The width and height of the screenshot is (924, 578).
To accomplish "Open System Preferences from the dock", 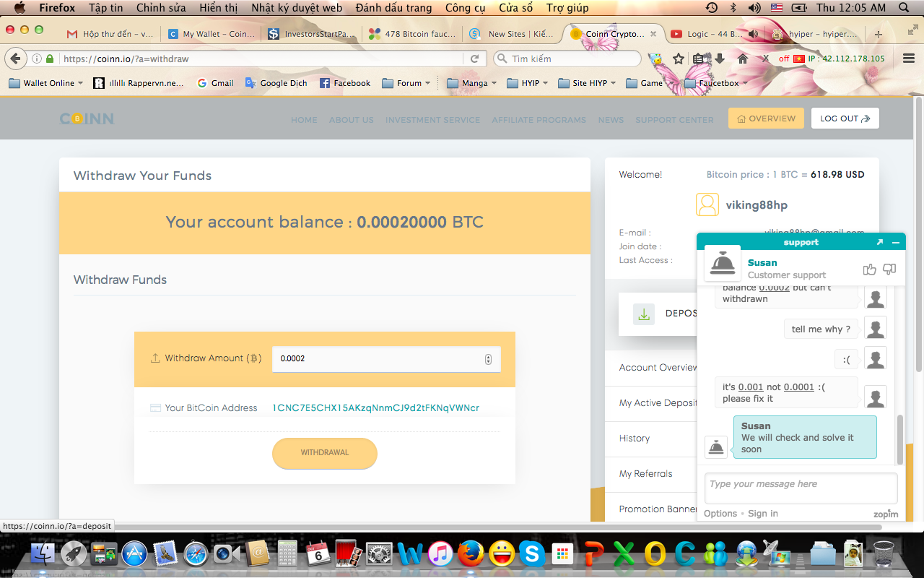I will [x=379, y=554].
